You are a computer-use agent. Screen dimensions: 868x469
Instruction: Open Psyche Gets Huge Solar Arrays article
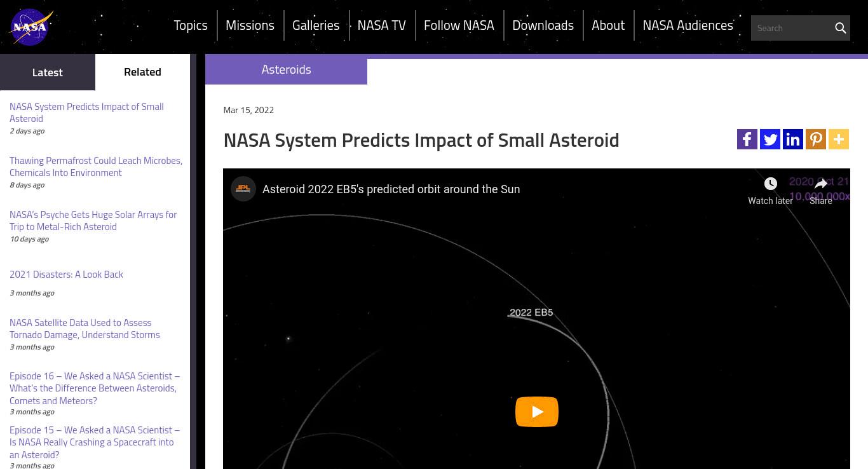[93, 221]
